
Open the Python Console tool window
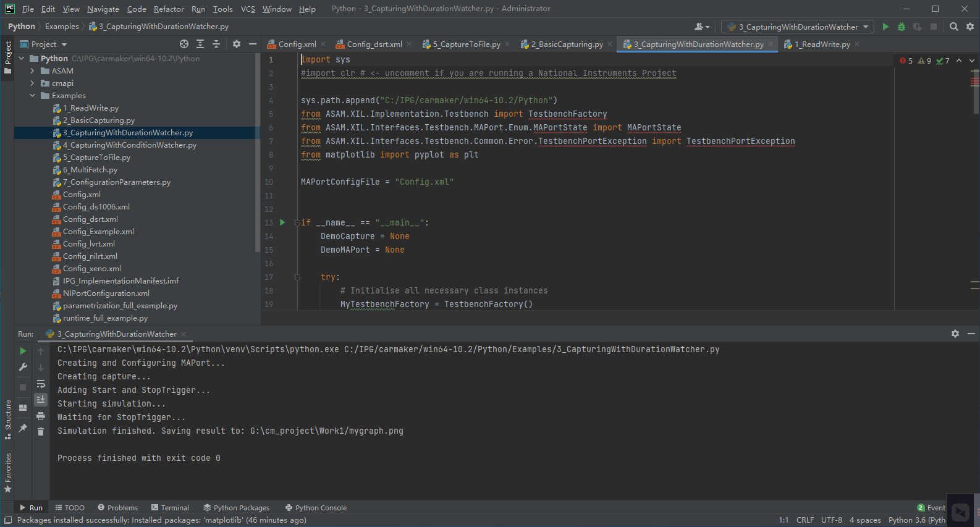click(316, 508)
